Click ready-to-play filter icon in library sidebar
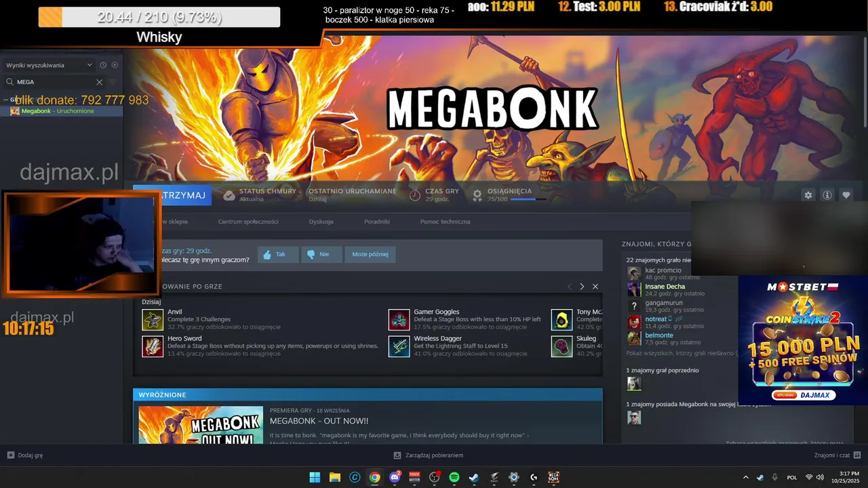Image resolution: width=868 pixels, height=488 pixels. tap(115, 65)
